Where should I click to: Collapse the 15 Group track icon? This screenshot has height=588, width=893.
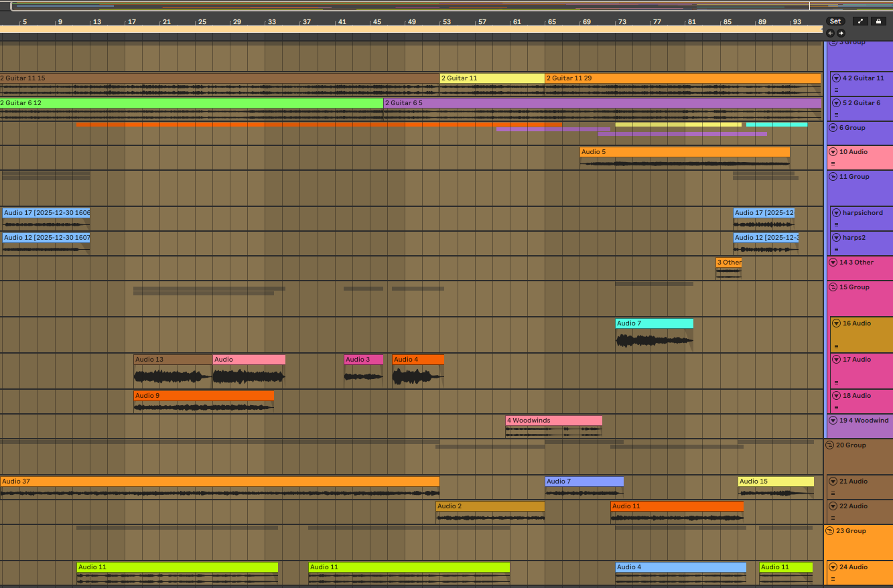point(833,287)
